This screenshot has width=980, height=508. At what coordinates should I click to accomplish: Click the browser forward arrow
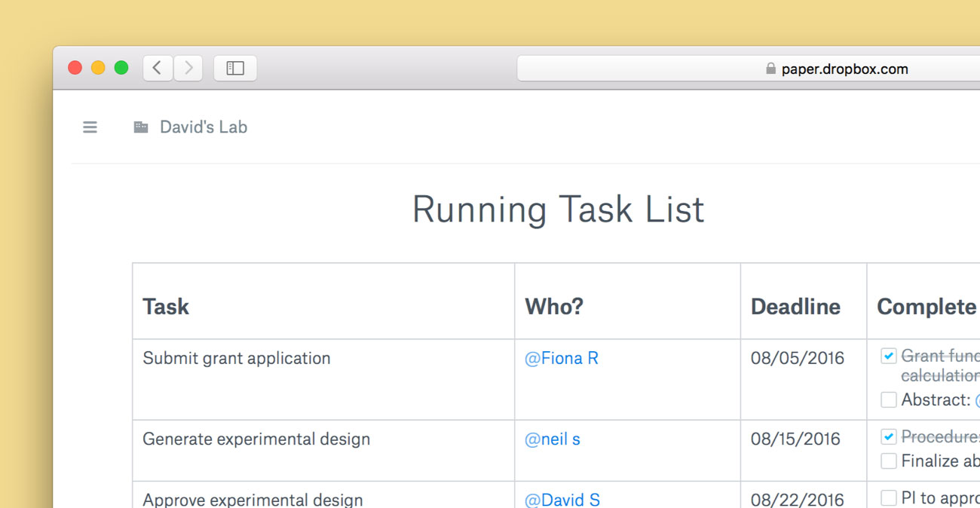188,68
